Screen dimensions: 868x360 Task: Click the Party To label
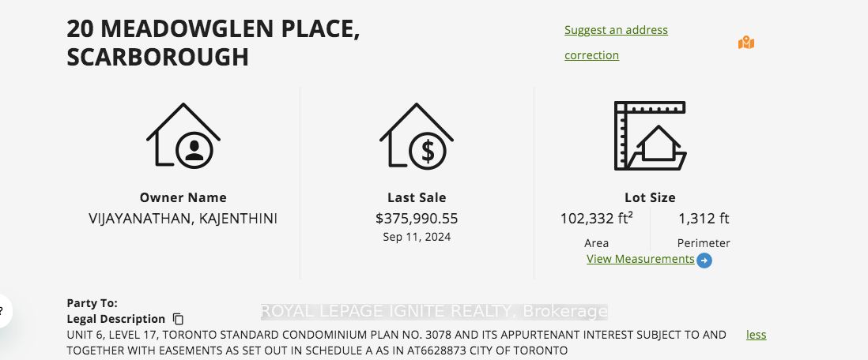point(92,303)
